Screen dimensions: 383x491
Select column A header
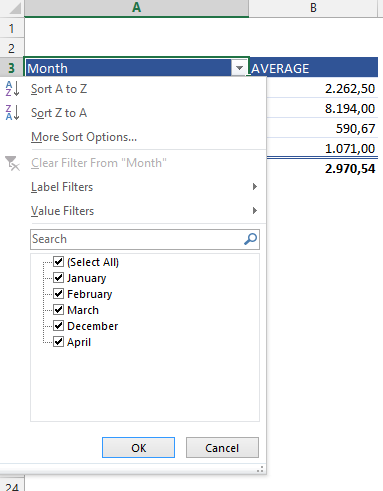point(136,8)
